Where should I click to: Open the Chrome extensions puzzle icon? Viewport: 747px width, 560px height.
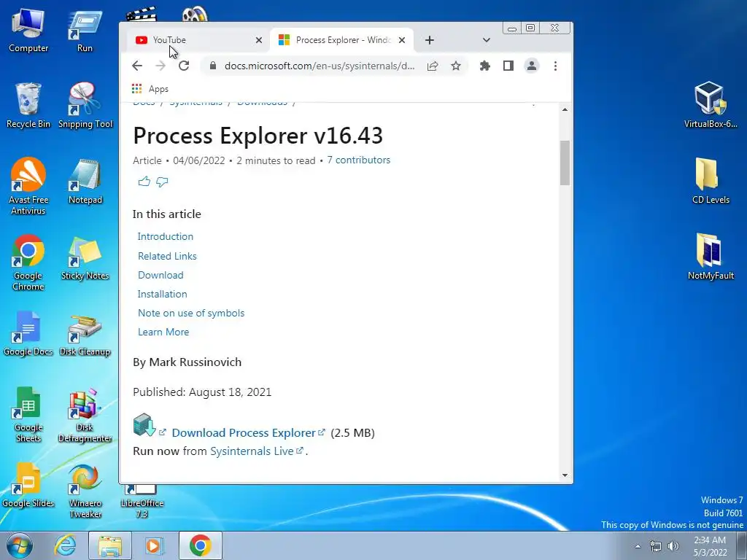(x=485, y=66)
